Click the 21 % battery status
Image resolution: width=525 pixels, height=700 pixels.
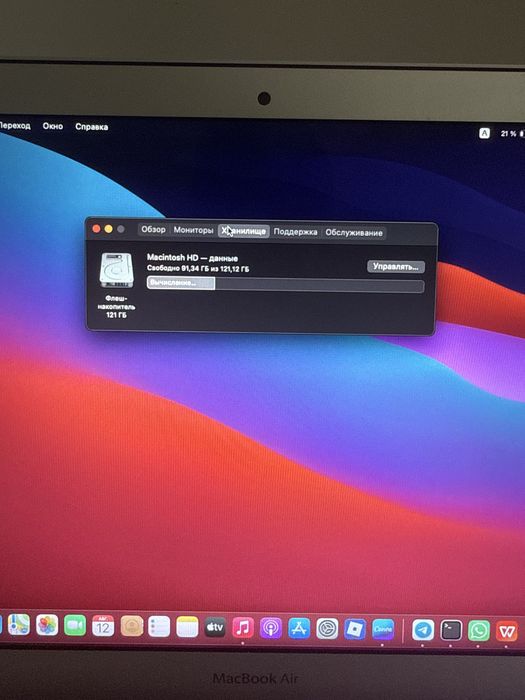[x=509, y=133]
